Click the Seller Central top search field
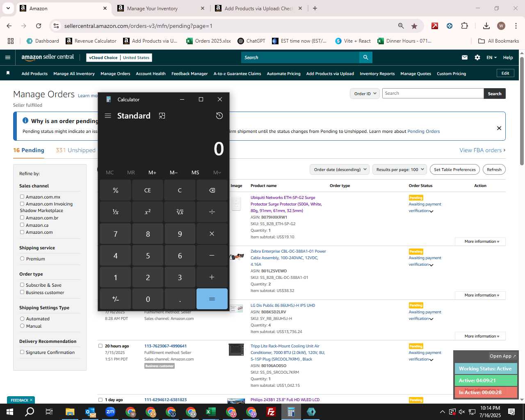525x420 pixels. tap(300, 57)
